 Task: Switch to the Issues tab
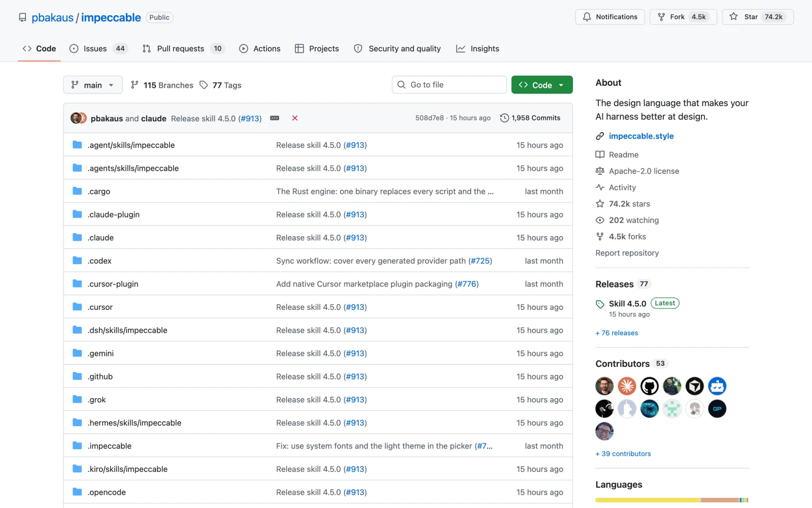click(x=98, y=48)
